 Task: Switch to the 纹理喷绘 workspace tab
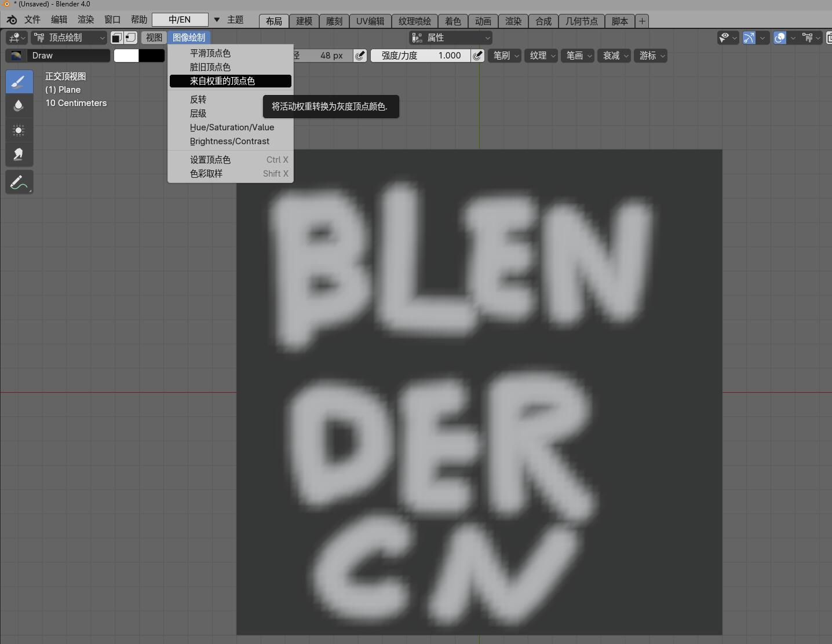(415, 21)
